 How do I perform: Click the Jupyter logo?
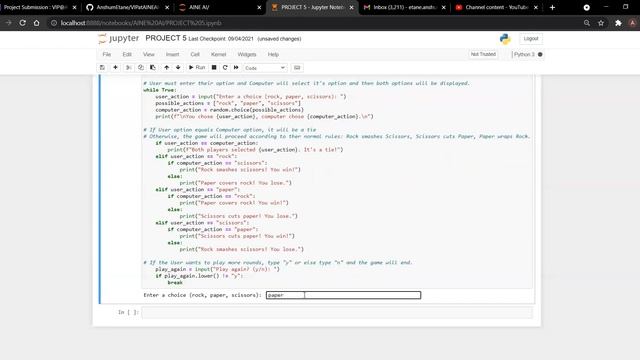(119, 38)
